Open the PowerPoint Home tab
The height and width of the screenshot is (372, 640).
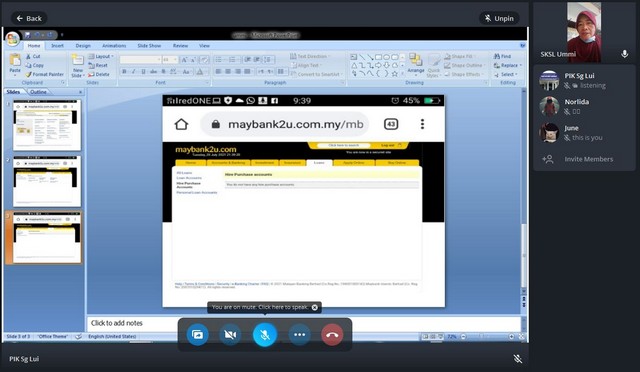[x=34, y=46]
